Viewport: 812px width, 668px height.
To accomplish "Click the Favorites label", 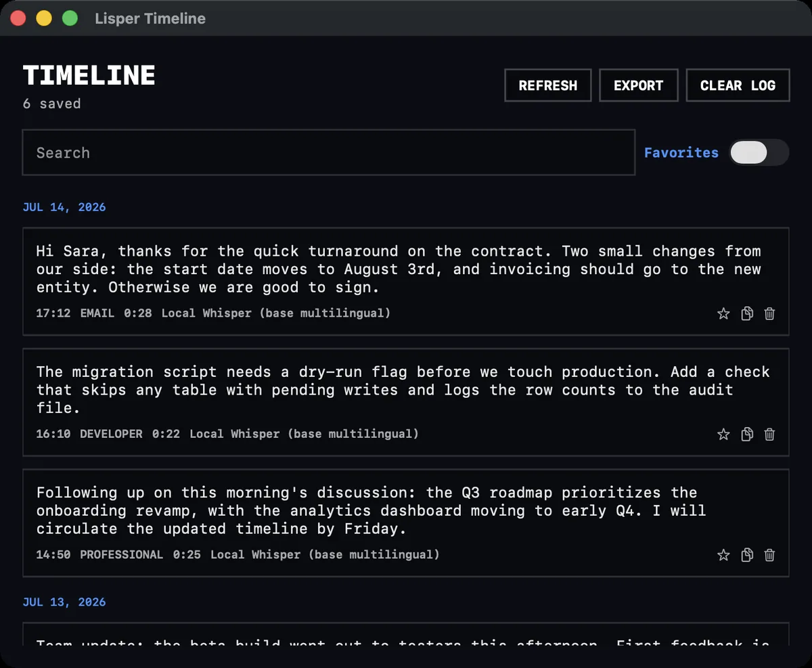I will [681, 153].
